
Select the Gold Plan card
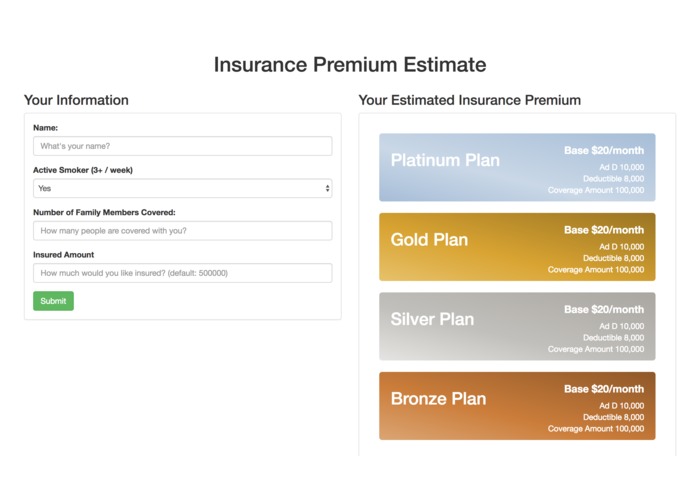[517, 247]
